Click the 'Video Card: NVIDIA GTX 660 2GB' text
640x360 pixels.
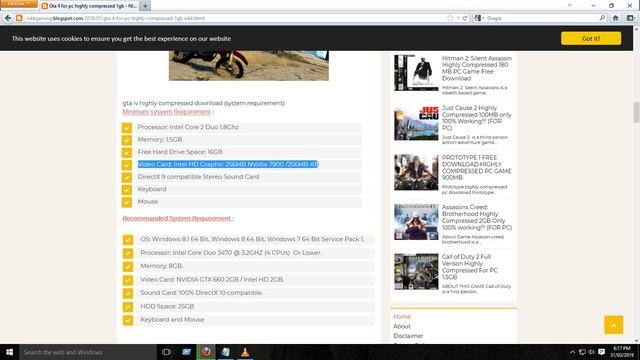(212, 279)
